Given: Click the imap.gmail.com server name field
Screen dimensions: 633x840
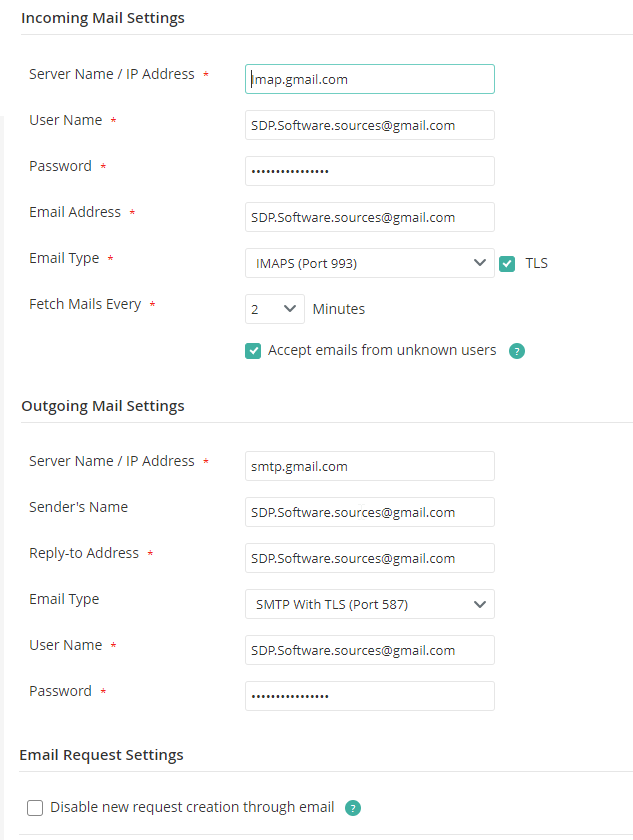Looking at the screenshot, I should (x=369, y=79).
